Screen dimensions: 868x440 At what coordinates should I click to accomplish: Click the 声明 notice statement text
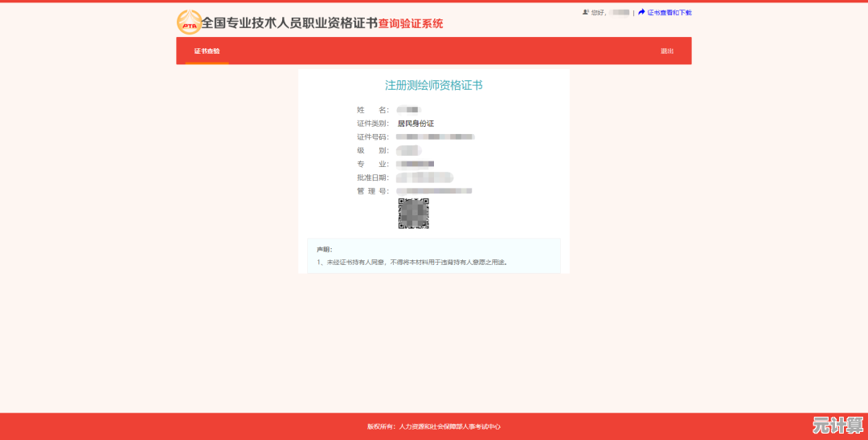coord(411,262)
